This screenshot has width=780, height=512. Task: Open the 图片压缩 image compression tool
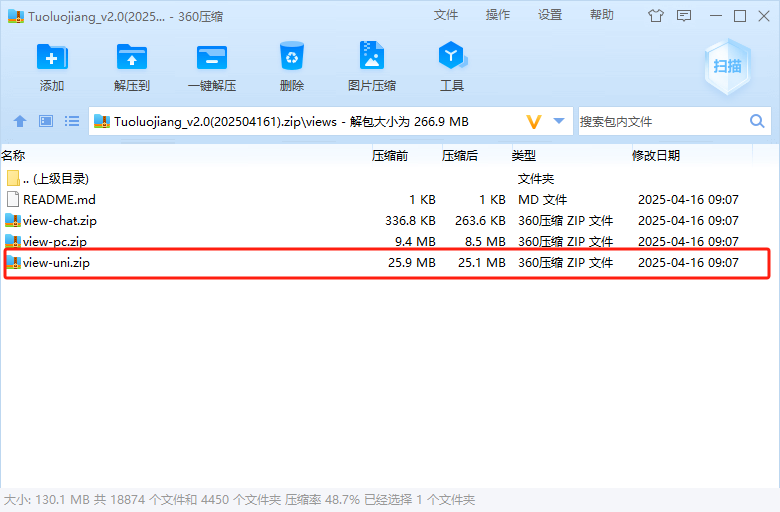click(x=372, y=55)
